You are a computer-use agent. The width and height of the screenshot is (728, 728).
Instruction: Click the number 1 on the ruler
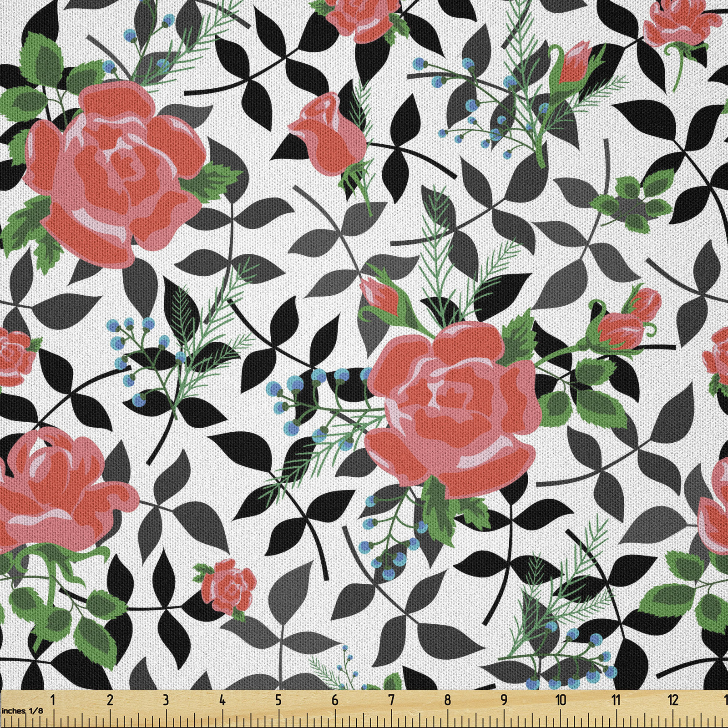pos(53,700)
